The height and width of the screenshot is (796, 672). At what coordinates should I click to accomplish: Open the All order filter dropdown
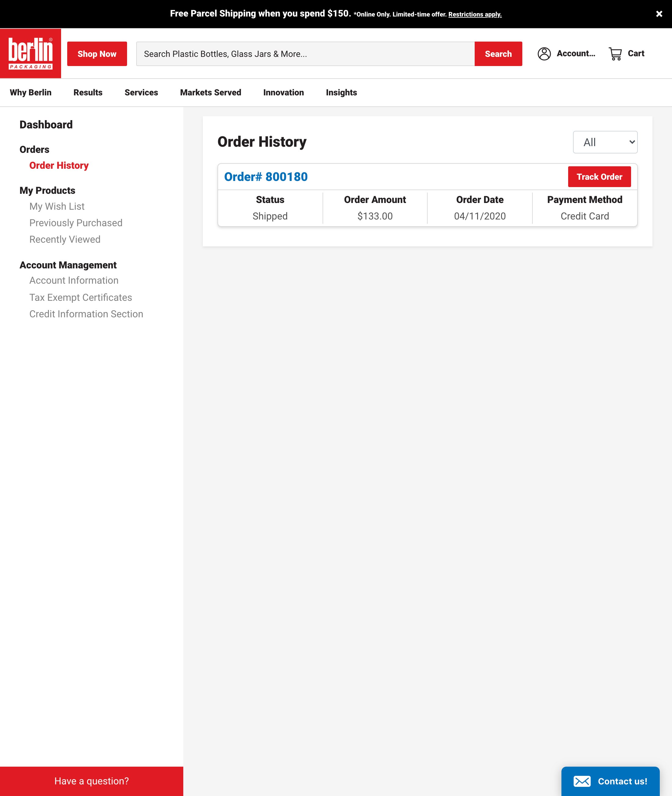coord(604,142)
